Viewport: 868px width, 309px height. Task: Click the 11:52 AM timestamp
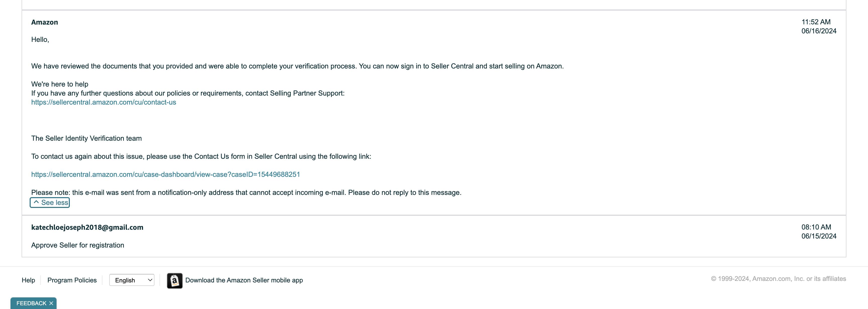816,22
